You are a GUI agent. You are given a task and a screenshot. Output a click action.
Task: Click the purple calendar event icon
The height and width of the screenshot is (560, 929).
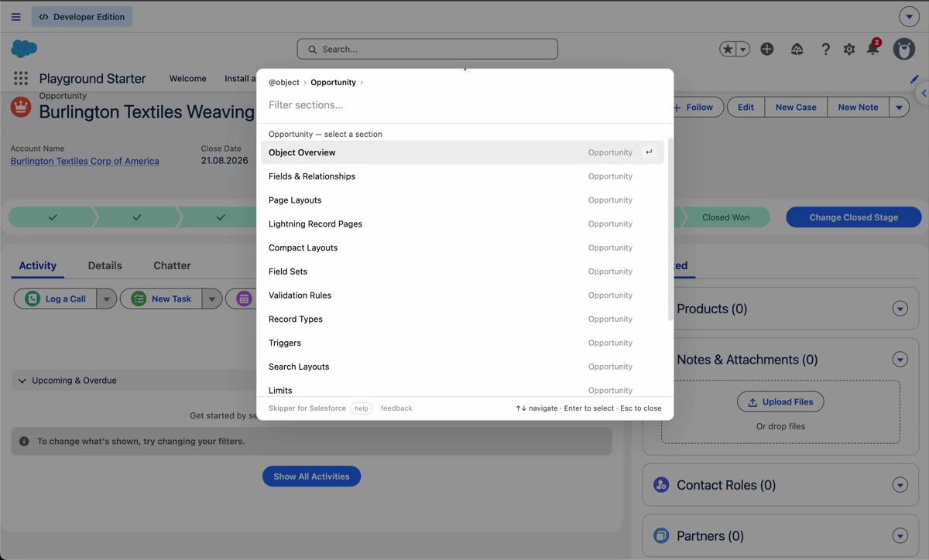tap(244, 299)
